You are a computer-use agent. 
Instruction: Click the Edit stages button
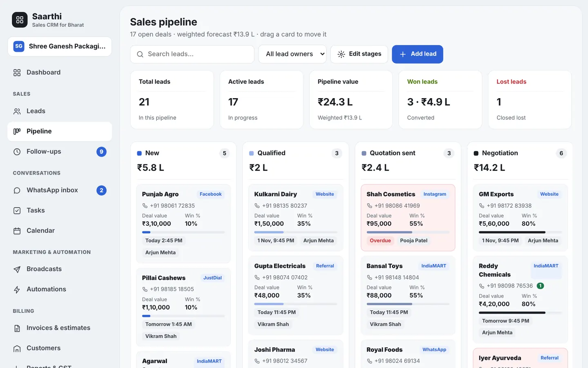click(359, 54)
